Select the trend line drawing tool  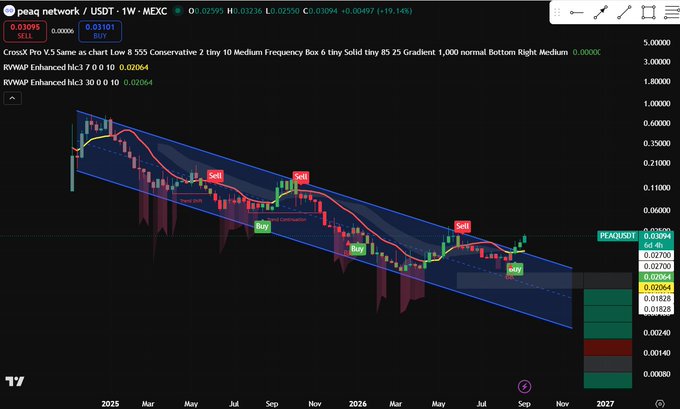tap(624, 12)
